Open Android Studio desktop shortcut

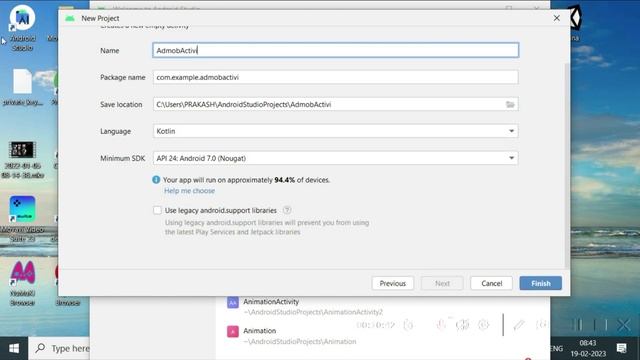[x=22, y=28]
